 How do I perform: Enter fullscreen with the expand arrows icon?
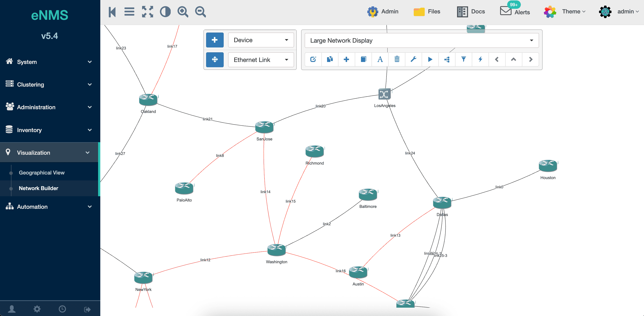(147, 12)
